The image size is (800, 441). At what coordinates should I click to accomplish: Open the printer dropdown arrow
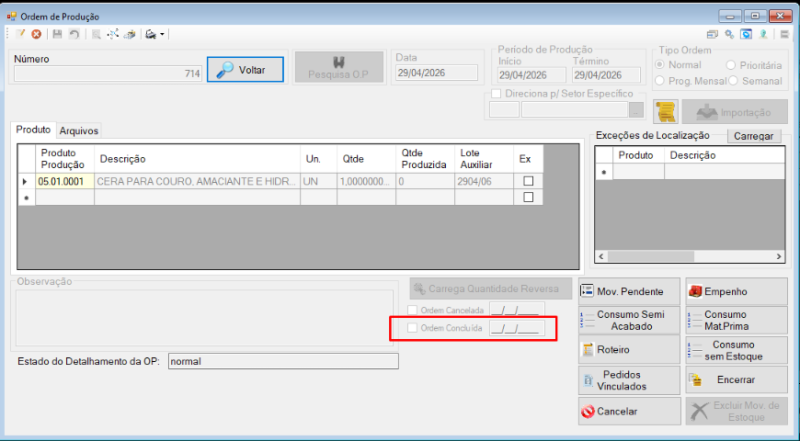click(162, 34)
